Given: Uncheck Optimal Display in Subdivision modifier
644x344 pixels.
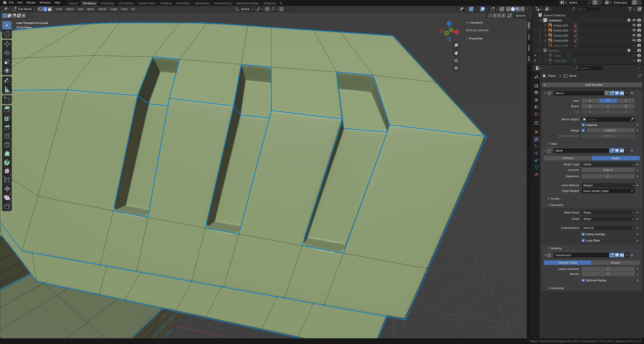Looking at the screenshot, I should (583, 280).
